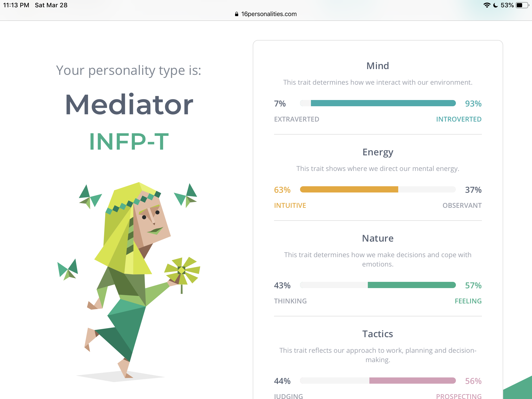
Task: Click the INFP-T type code
Action: pyautogui.click(x=129, y=142)
